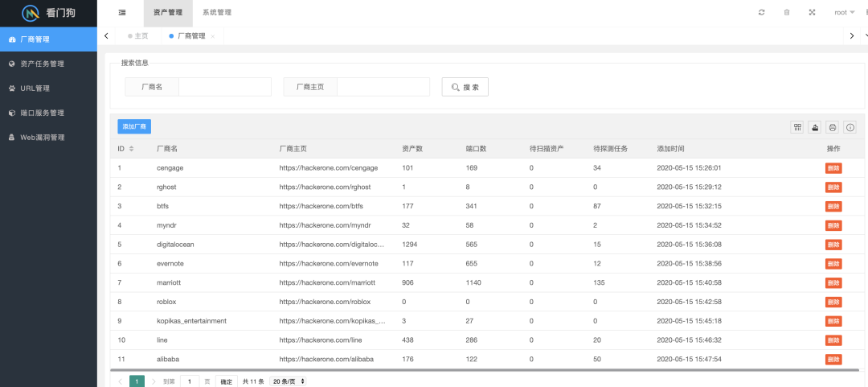Open URL管理 in the sidebar
Viewport: 868px width, 387px height.
(49, 89)
